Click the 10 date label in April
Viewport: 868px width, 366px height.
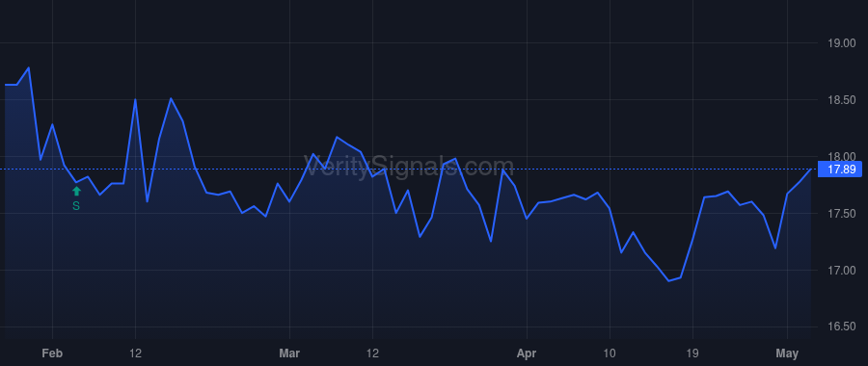[610, 353]
